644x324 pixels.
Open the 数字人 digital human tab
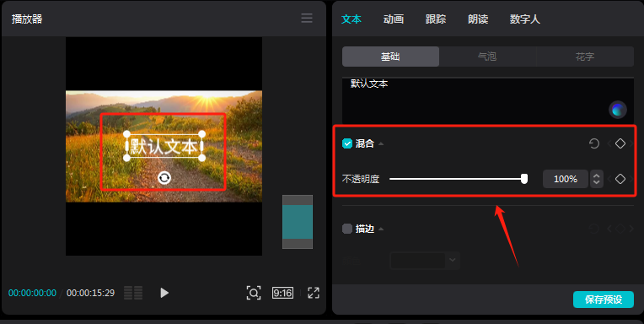pyautogui.click(x=525, y=19)
